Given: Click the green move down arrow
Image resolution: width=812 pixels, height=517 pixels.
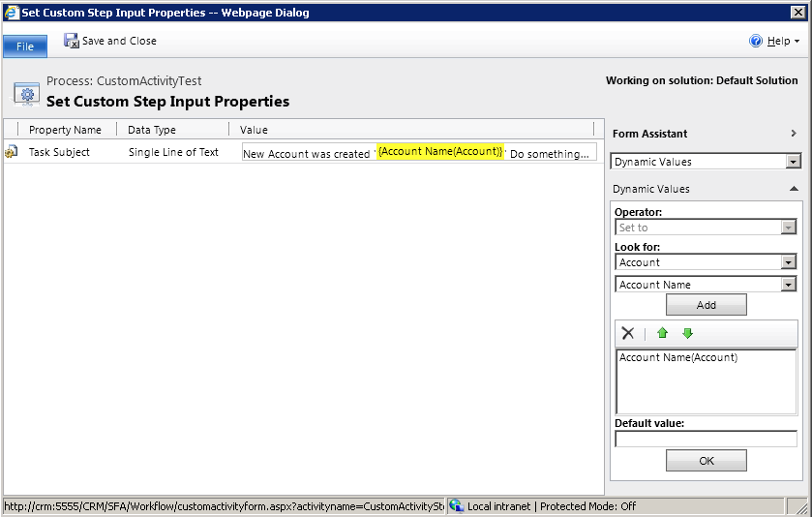Looking at the screenshot, I should click(687, 333).
